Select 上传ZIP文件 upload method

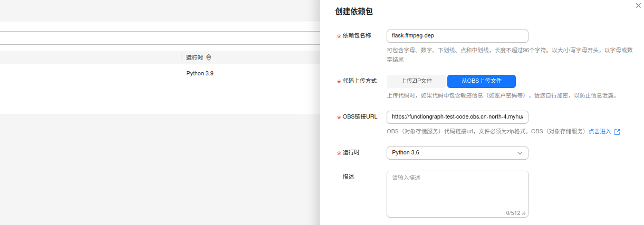pyautogui.click(x=416, y=81)
